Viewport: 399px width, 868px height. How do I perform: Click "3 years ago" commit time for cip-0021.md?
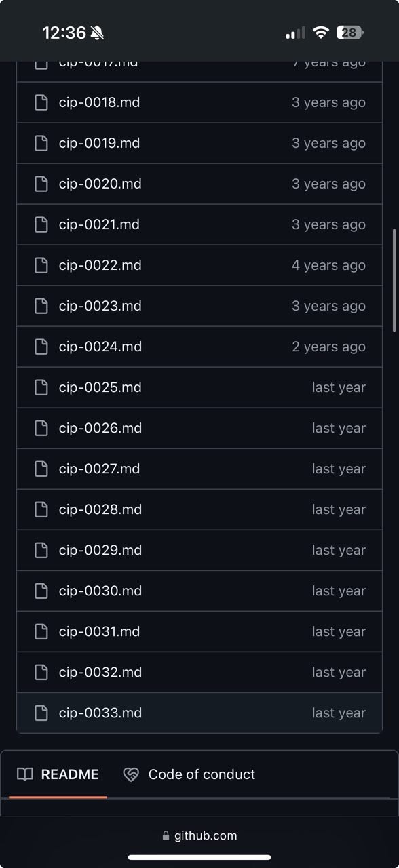click(x=328, y=224)
